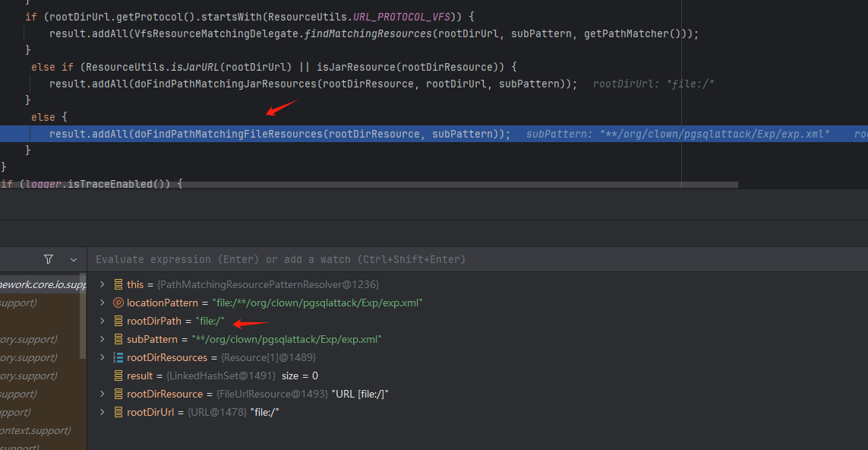Select the result LinkedHashSet@1491 size = 0 value
868x450 pixels.
[x=242, y=376]
